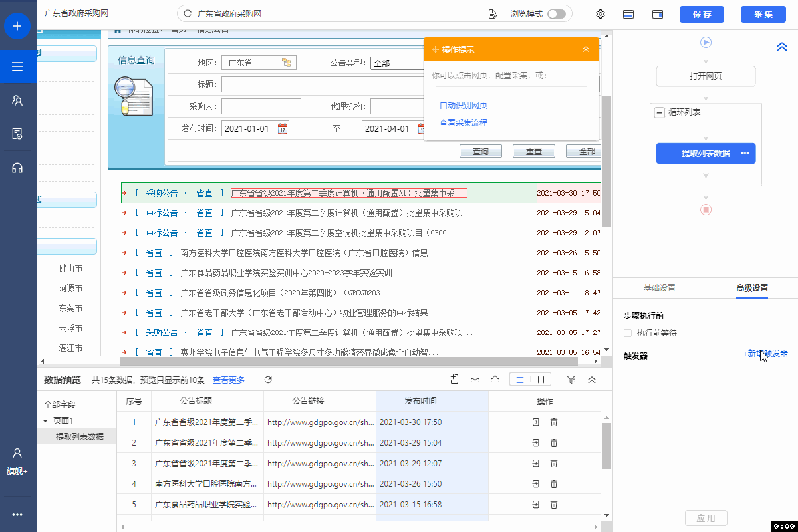
Task: Collapse the data preview panel
Action: (591, 380)
